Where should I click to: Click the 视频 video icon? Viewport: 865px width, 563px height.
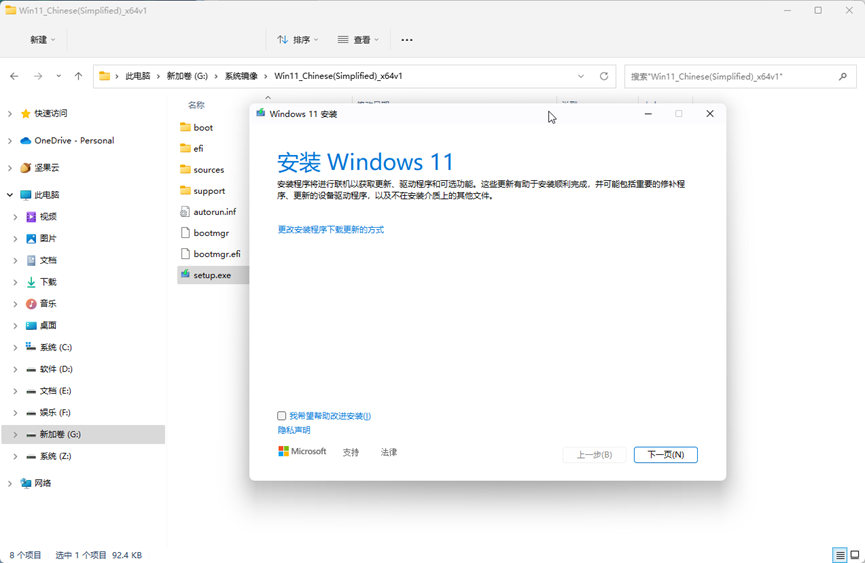pos(31,217)
